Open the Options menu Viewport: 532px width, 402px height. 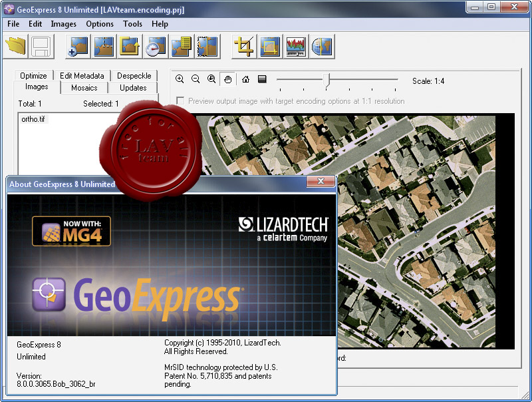(100, 24)
